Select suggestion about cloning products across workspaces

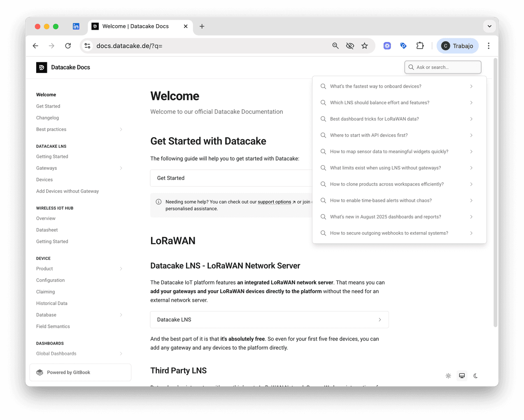(x=399, y=184)
